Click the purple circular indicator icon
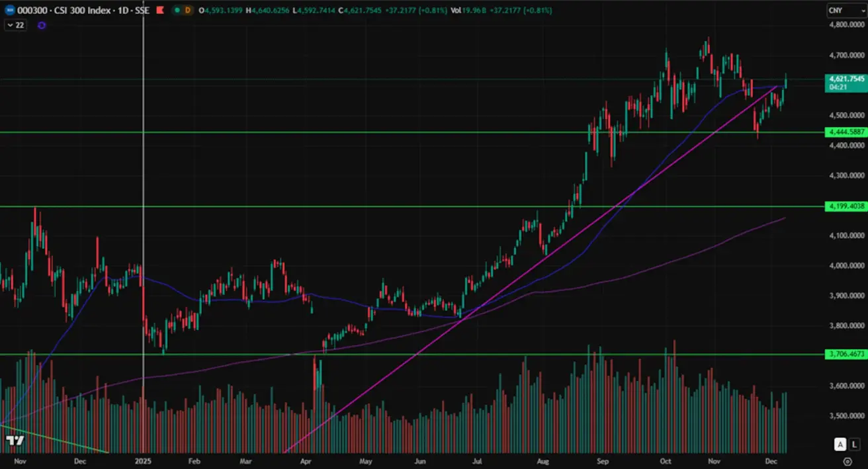The width and height of the screenshot is (868, 469). pos(42,25)
